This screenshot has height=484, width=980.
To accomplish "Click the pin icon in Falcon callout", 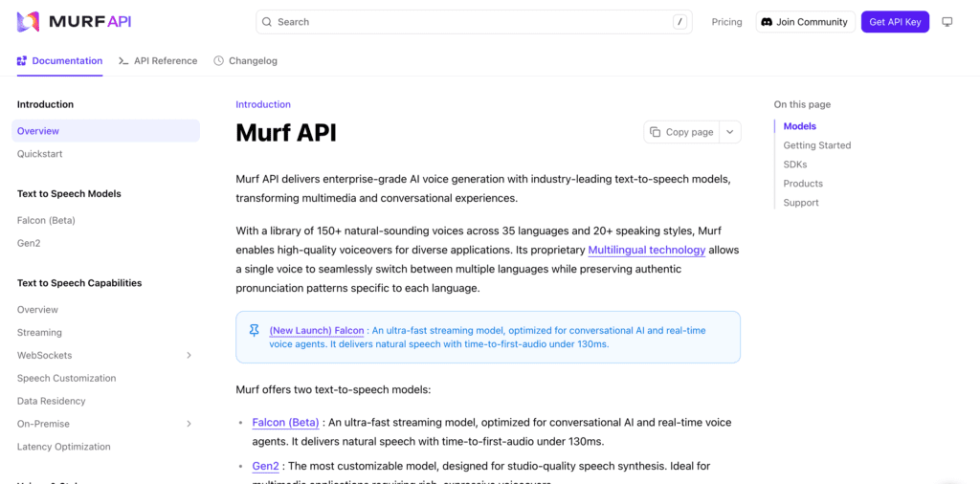I will coord(254,331).
